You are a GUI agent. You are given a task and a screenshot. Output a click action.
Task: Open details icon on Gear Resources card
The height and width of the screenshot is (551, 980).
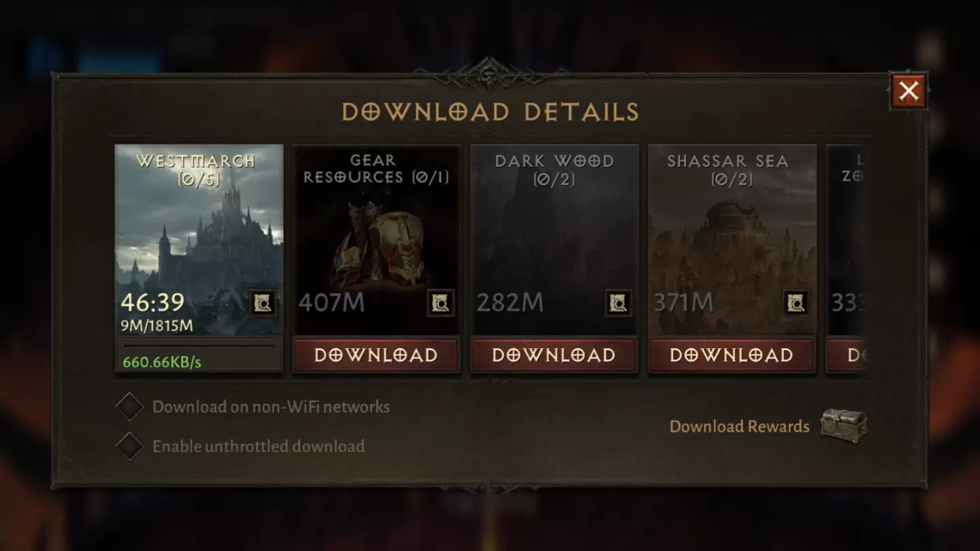(440, 303)
